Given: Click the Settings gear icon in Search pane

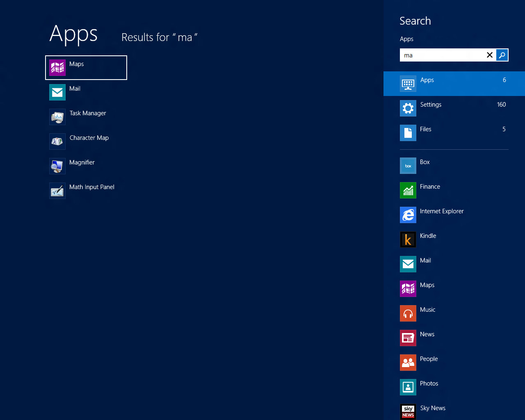Looking at the screenshot, I should pos(408,108).
